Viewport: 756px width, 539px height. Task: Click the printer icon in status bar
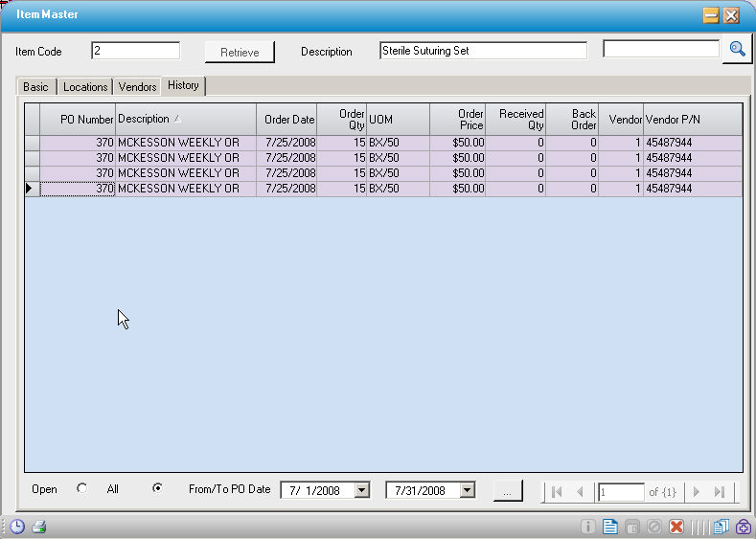point(39,527)
